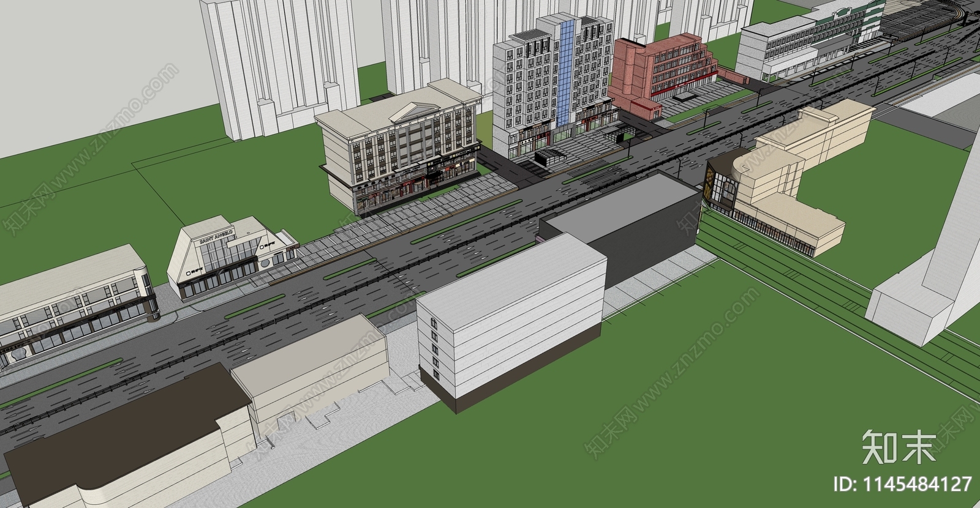Click the ID: 1145484127 text
The width and height of the screenshot is (980, 508).
point(903,484)
